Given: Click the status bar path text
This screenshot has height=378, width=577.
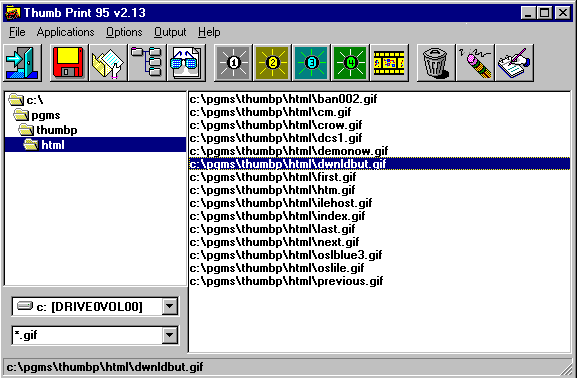Looking at the screenshot, I should 105,367.
